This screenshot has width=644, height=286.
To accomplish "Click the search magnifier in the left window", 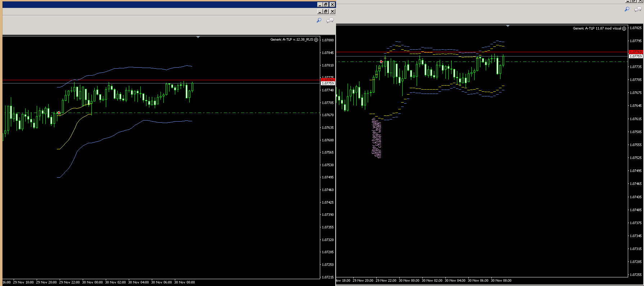I will [319, 21].
